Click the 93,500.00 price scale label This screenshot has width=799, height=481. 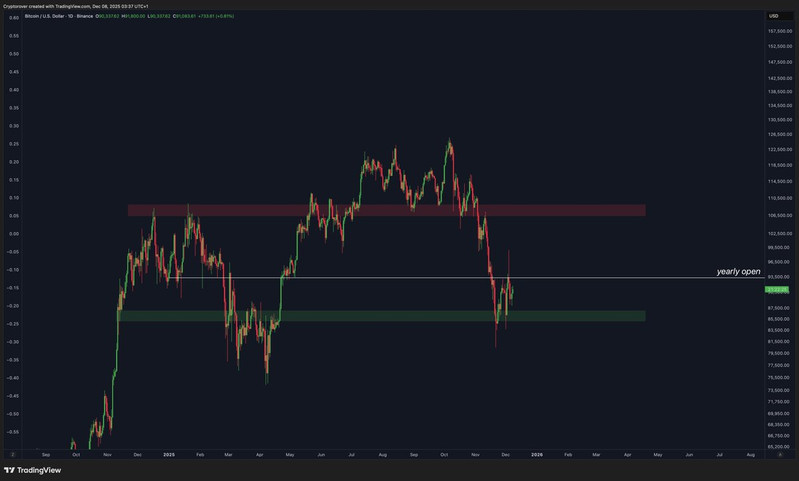coord(779,277)
